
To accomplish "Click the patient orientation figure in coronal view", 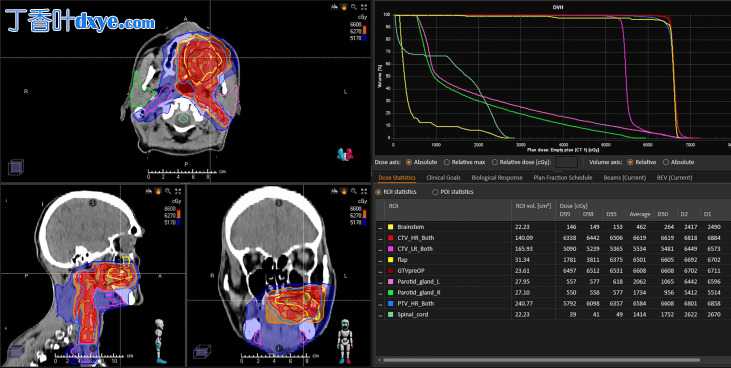I will click(x=345, y=340).
